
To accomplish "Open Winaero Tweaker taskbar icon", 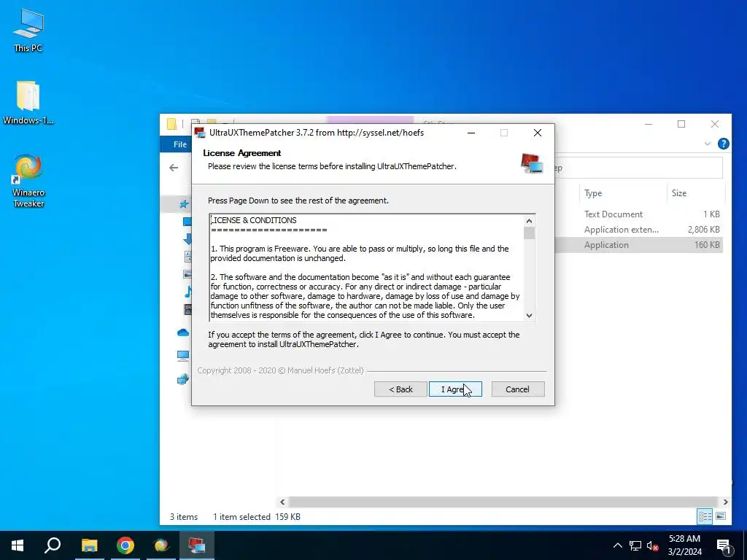I will click(x=161, y=545).
